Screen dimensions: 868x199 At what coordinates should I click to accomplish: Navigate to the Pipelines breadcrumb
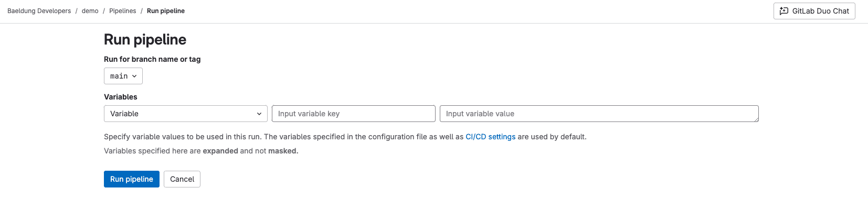123,11
